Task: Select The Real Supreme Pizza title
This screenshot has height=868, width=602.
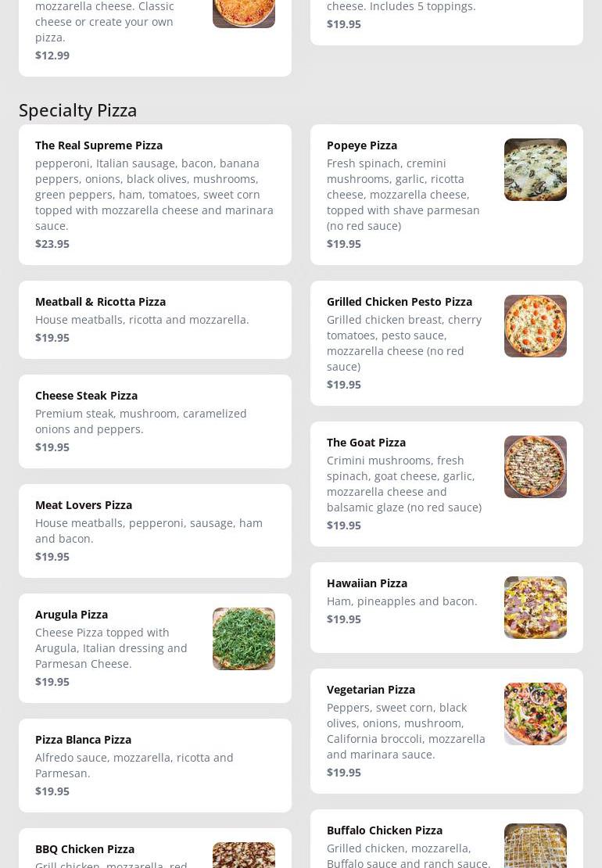Action: tap(99, 145)
